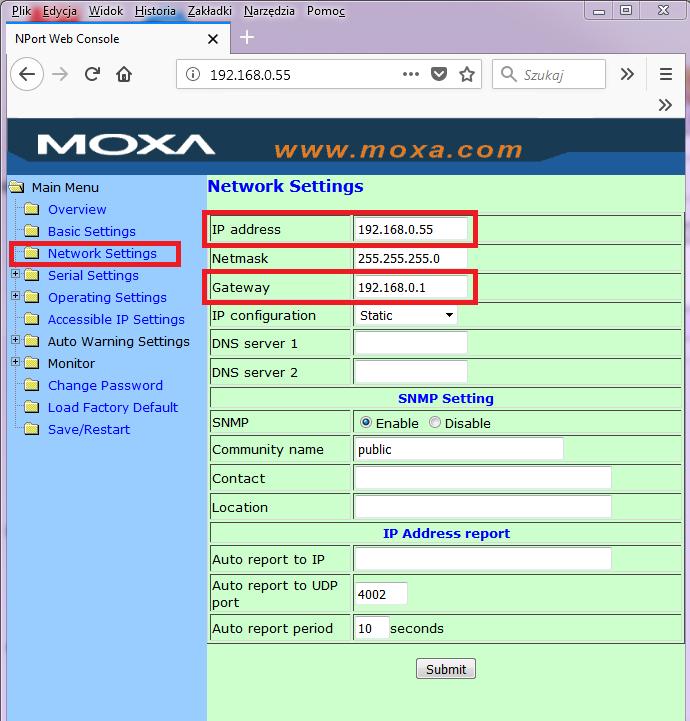Viewport: 690px width, 721px height.
Task: Click the Szukaj search box
Action: click(549, 74)
